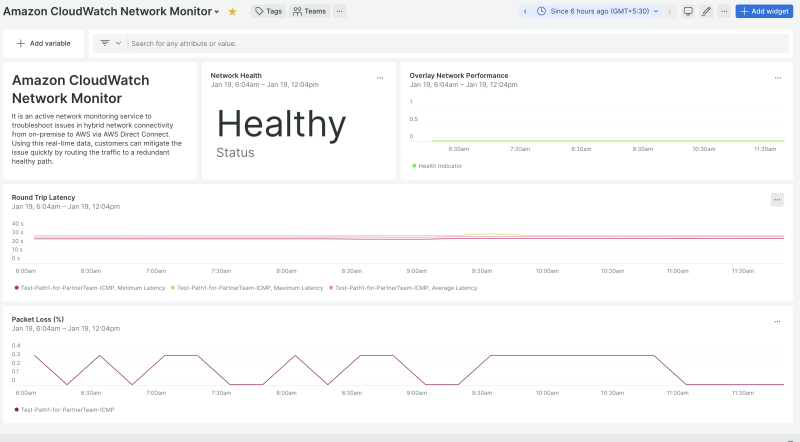This screenshot has height=442, width=800.
Task: Click the Round Trip Latency widget title
Action: [43, 198]
